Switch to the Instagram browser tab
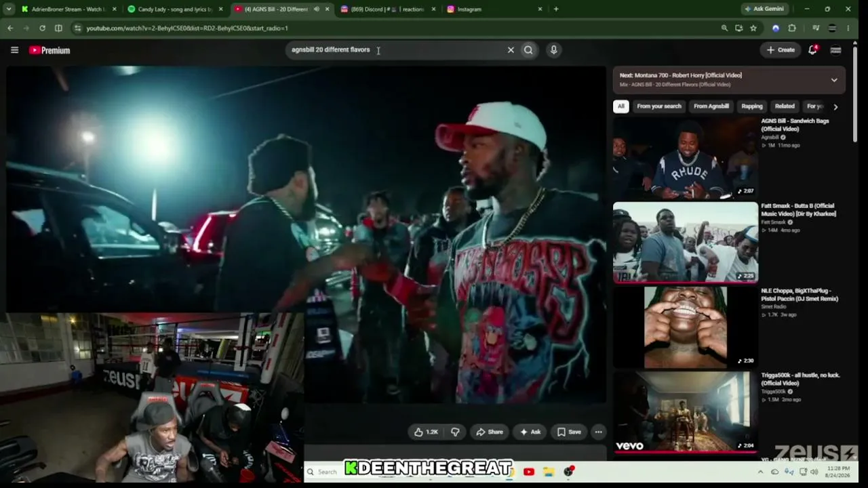Image resolution: width=868 pixels, height=488 pixels. pyautogui.click(x=494, y=9)
